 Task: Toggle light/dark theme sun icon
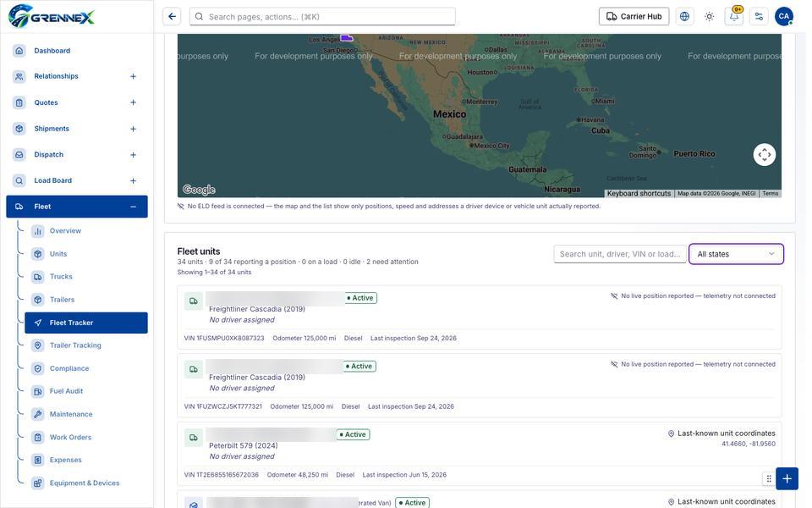[710, 17]
